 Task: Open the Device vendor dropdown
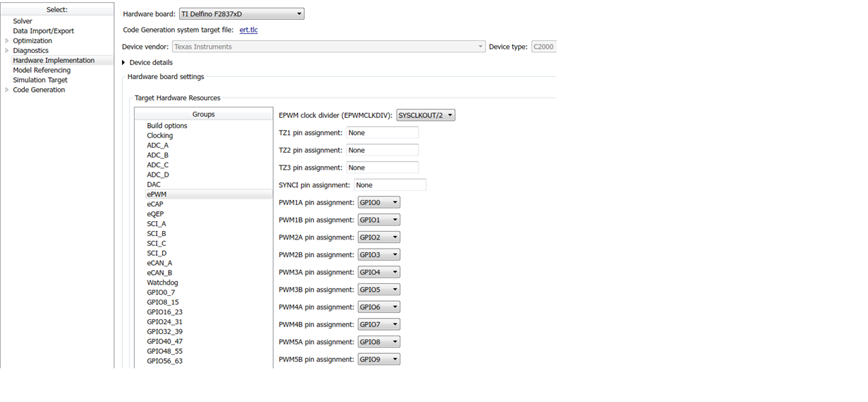click(x=329, y=47)
